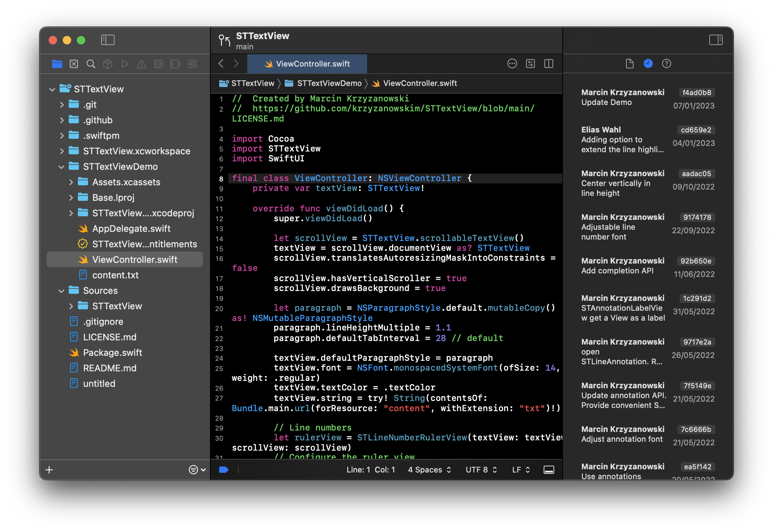Image resolution: width=773 pixels, height=532 pixels.
Task: Open README.md in the navigator
Action: pyautogui.click(x=125, y=368)
